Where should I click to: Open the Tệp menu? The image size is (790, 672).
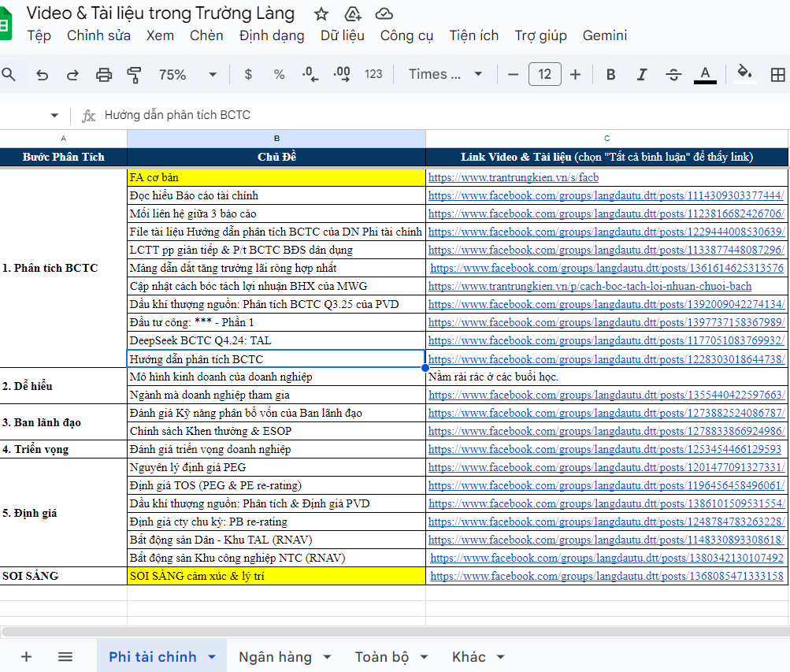tap(39, 35)
